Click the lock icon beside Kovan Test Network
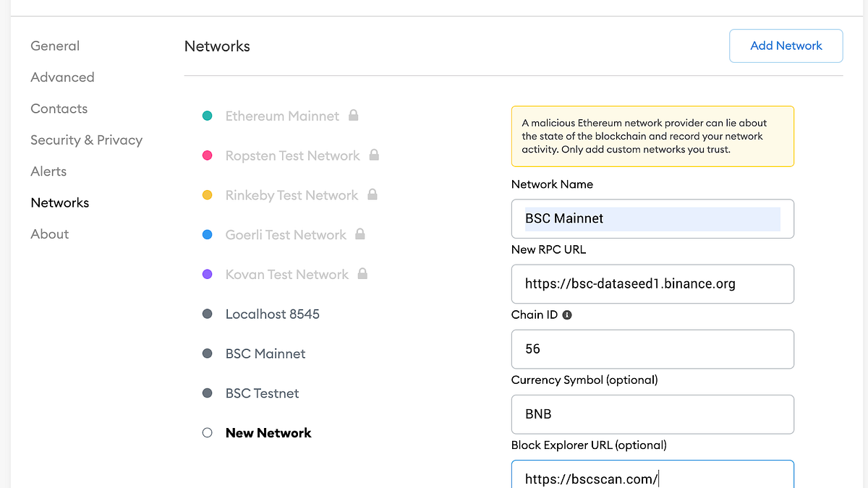868x488 pixels. pyautogui.click(x=362, y=274)
